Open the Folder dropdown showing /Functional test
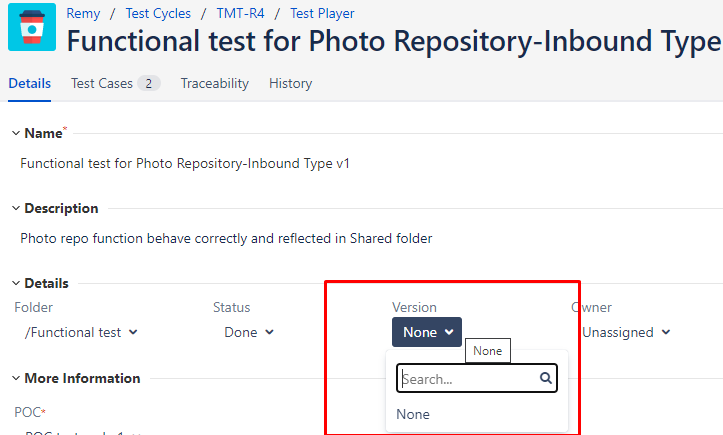This screenshot has width=723, height=435. click(81, 332)
